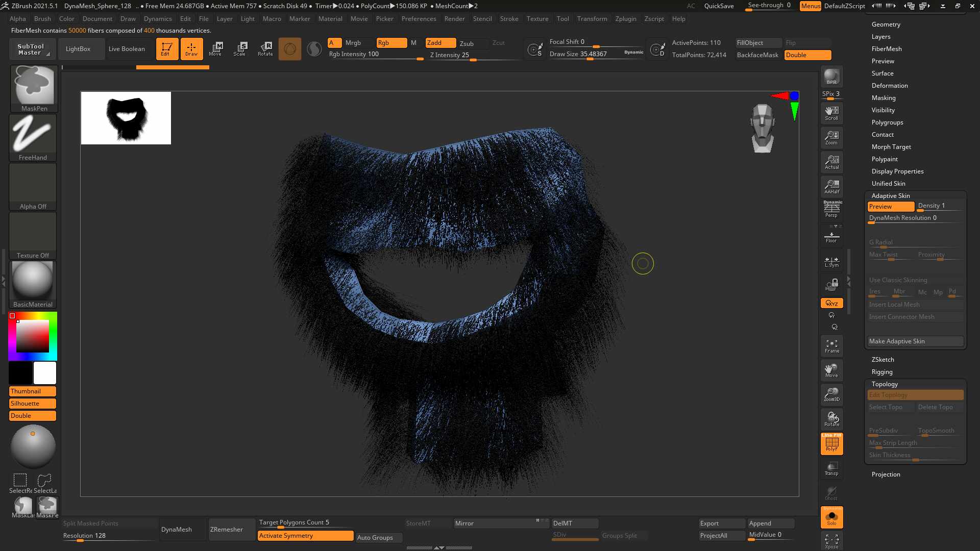Toggle XYZ rotation mode

click(x=831, y=303)
